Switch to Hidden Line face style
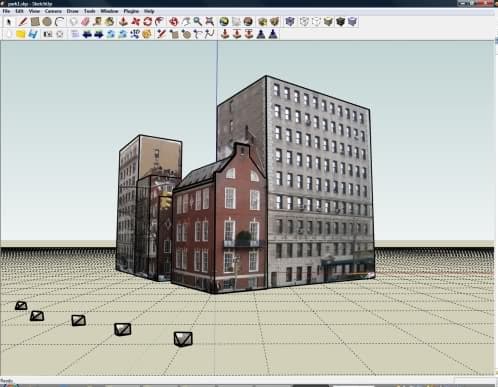The width and height of the screenshot is (498, 387). coord(316,22)
